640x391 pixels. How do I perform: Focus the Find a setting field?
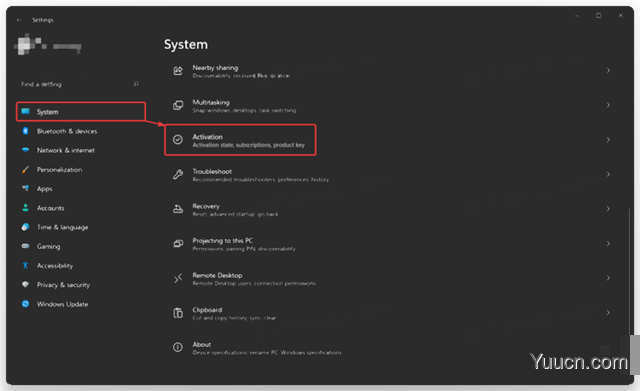(80, 84)
